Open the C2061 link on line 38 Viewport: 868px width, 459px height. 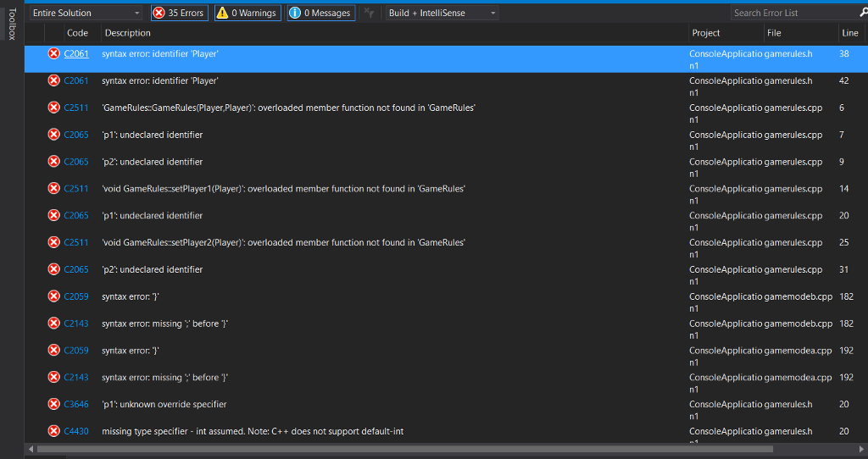[x=76, y=53]
